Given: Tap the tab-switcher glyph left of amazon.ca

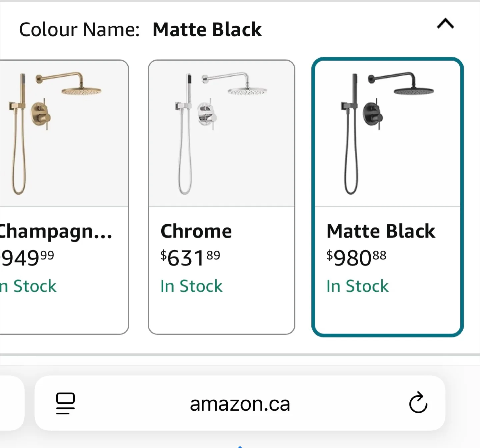Looking at the screenshot, I should (65, 404).
